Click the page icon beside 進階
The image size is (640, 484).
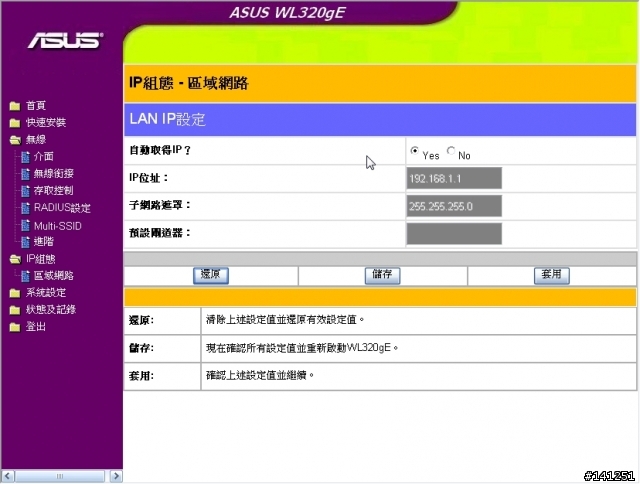coord(25,242)
